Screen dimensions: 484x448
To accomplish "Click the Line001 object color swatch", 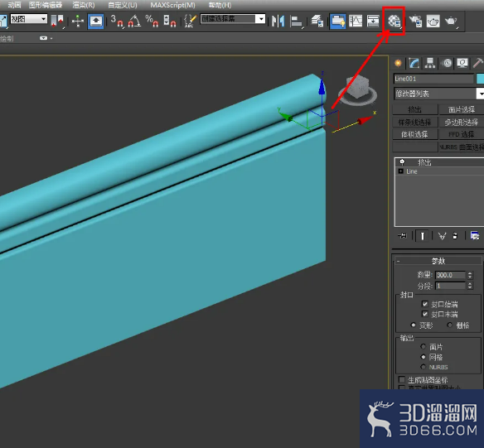I will (x=481, y=79).
